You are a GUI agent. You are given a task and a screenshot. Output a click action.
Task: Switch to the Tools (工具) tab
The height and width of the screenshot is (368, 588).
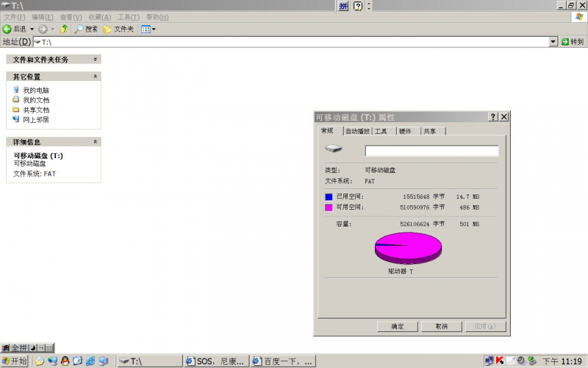381,131
